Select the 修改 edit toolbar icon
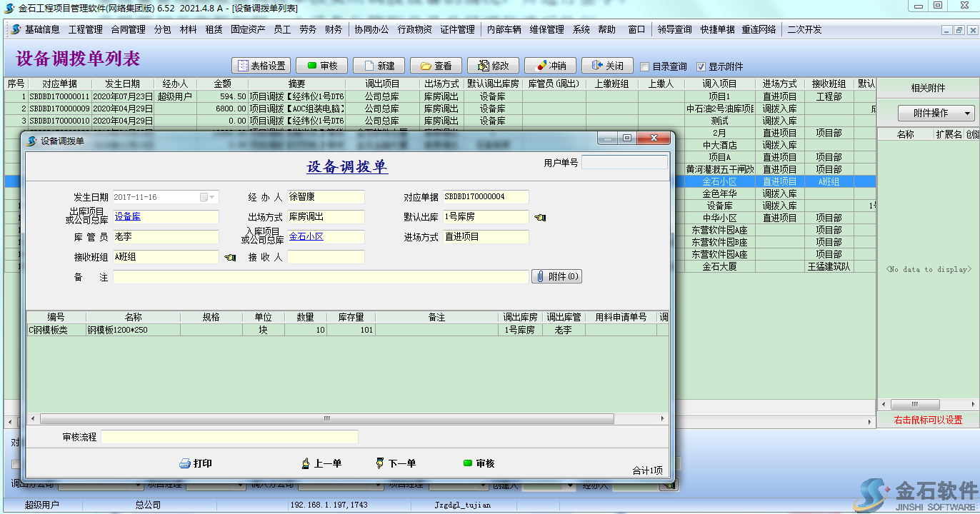Screen dimensions: 980x514 pyautogui.click(x=494, y=64)
